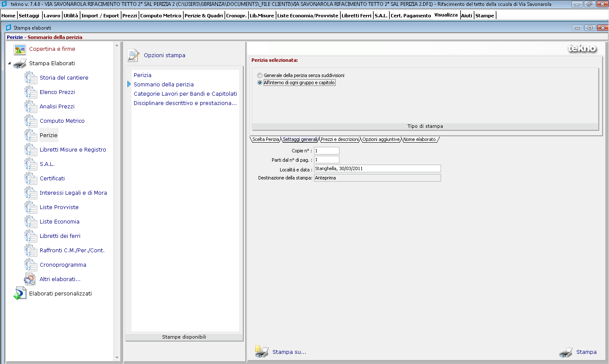Switch to the Prezzi e descrizioni tab
609x364 pixels.
pos(340,139)
